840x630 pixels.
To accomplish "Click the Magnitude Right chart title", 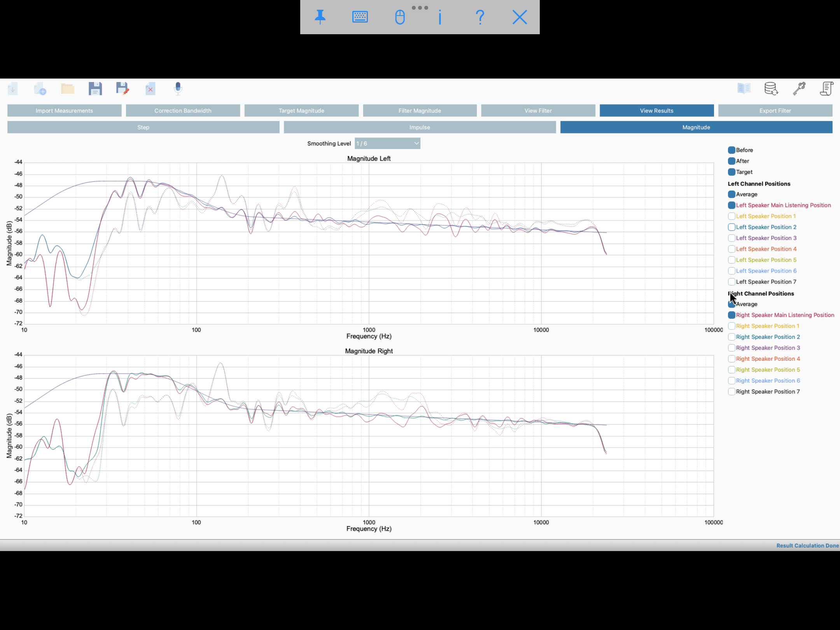I will coord(369,351).
